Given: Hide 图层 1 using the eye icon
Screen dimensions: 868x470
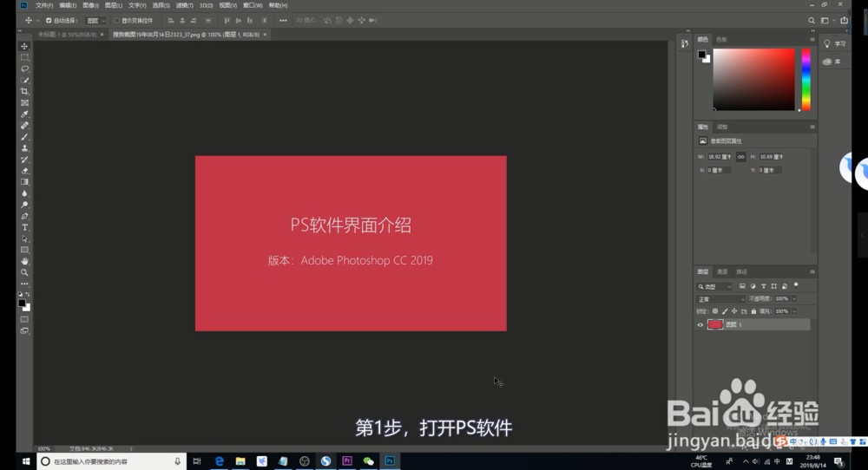Looking at the screenshot, I should click(700, 324).
